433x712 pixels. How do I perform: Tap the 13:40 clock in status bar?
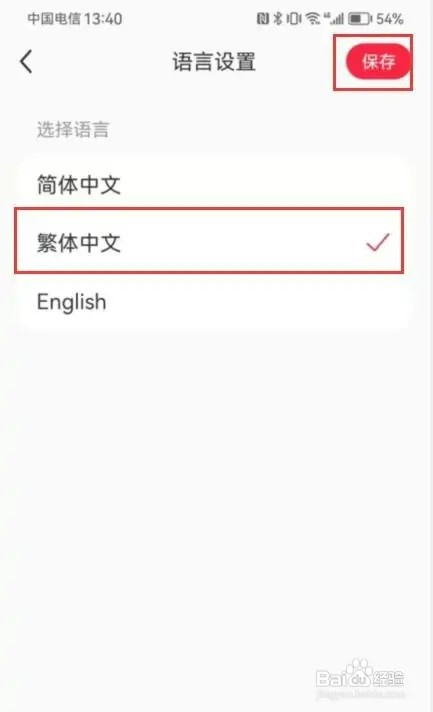(103, 19)
